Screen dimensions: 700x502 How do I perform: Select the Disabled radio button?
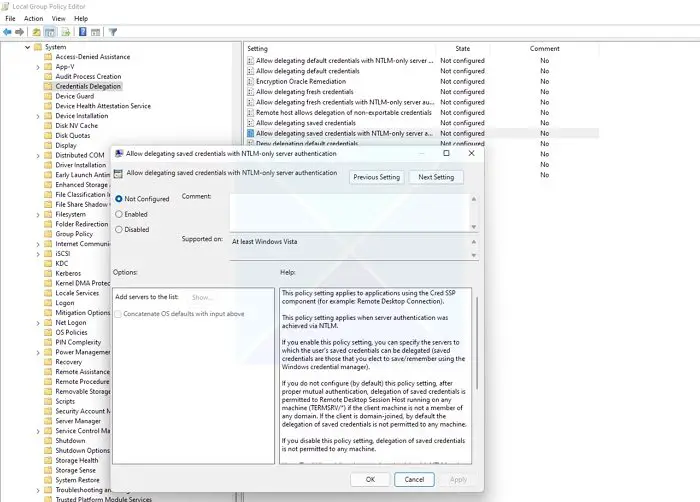pos(119,230)
